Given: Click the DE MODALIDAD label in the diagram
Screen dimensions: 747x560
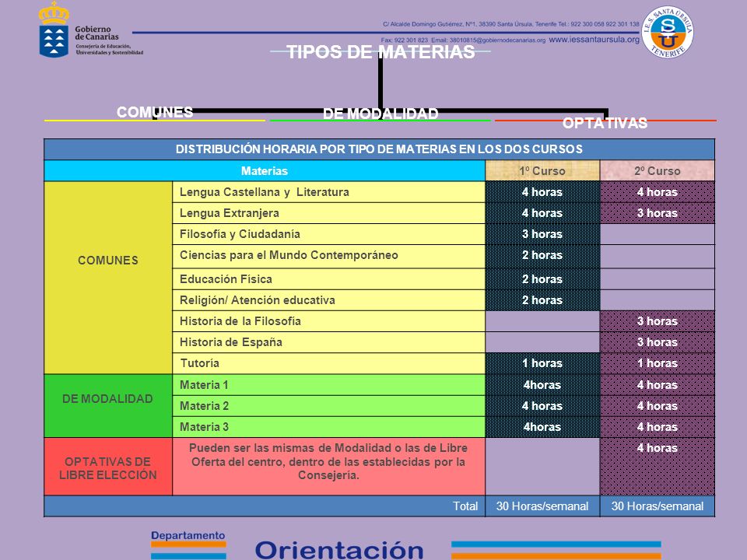Looking at the screenshot, I should click(381, 114).
